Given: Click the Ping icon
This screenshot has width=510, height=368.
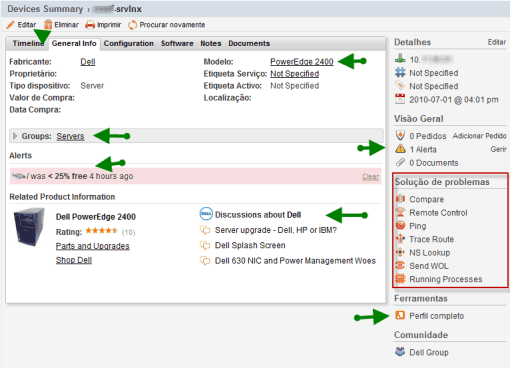Looking at the screenshot, I should (400, 226).
